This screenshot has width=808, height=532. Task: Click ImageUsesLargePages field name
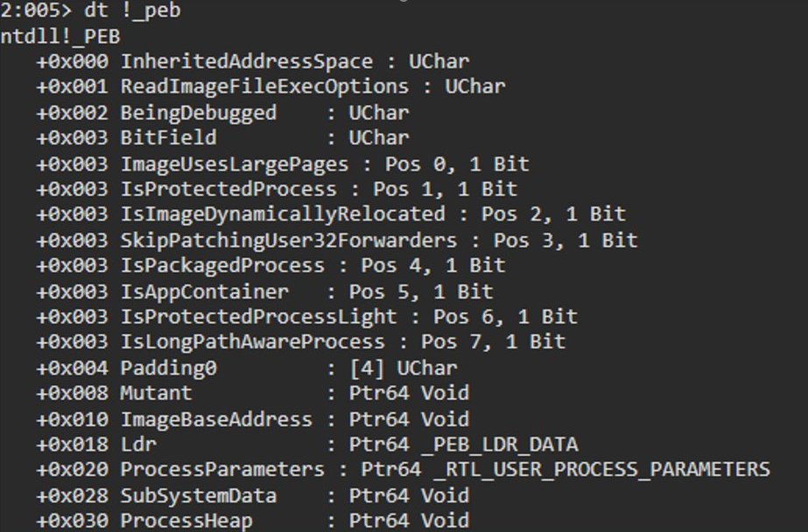[235, 164]
